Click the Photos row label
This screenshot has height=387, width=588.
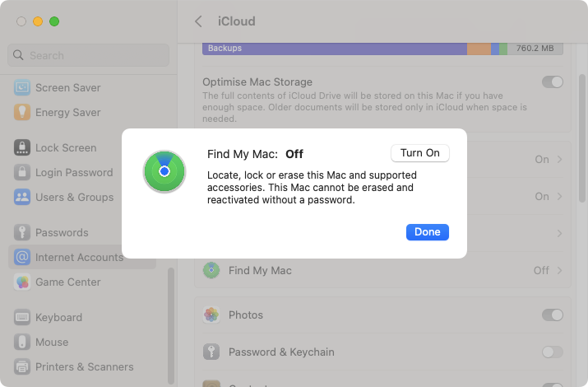point(246,315)
